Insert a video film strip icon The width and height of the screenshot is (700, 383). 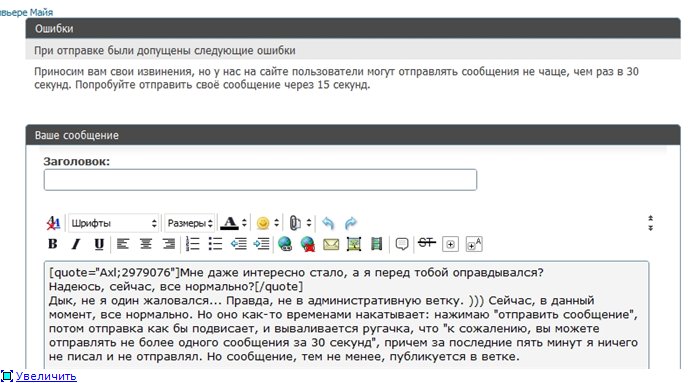point(377,244)
